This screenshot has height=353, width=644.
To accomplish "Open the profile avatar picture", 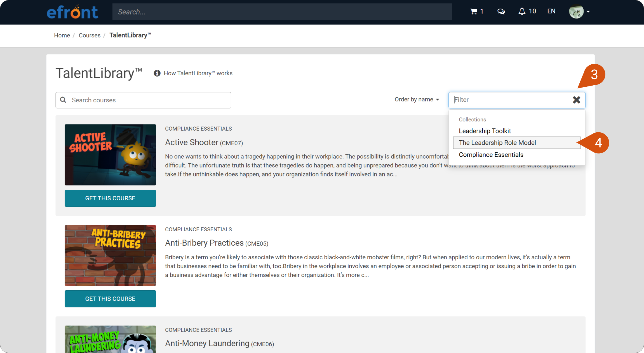I will coord(576,12).
